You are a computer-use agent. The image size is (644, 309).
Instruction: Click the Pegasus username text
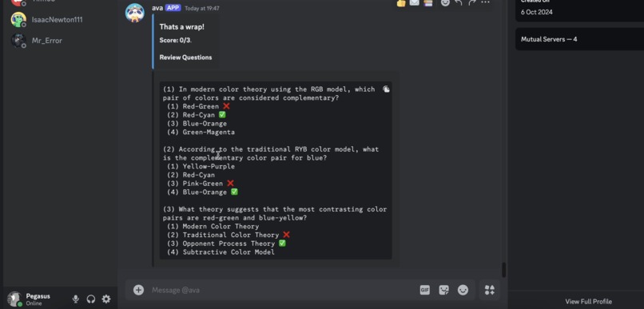tap(38, 296)
